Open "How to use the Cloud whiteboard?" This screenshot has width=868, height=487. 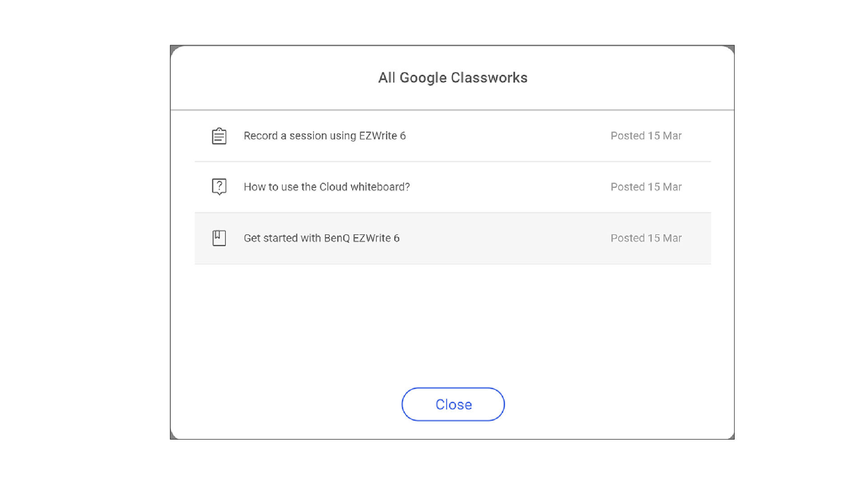coord(327,187)
